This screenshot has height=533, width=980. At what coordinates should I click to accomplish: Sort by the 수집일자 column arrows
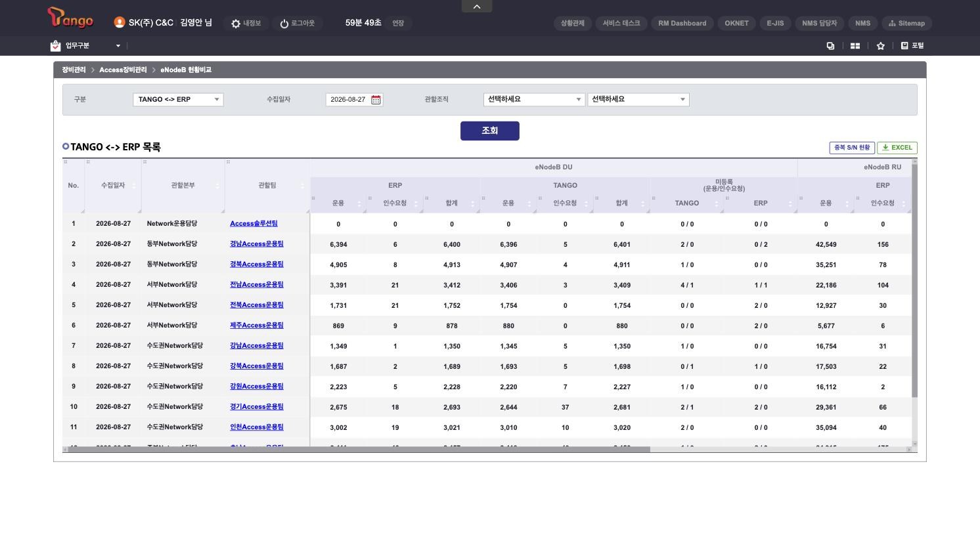[x=134, y=186]
